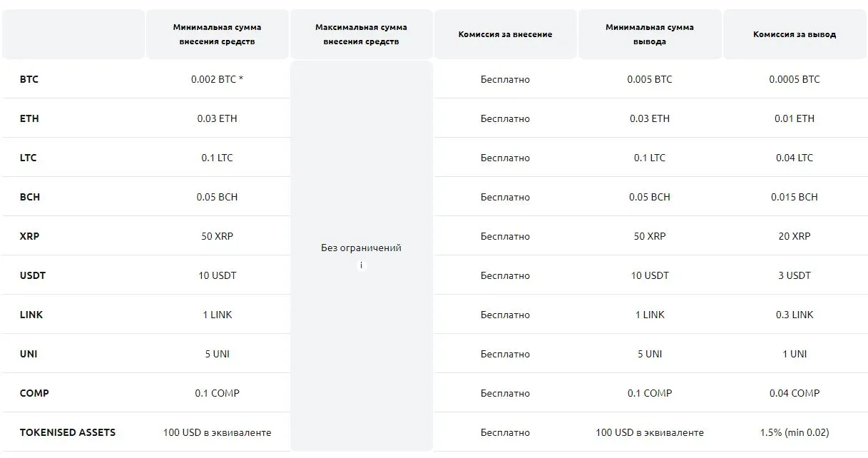Click the 0.04 COMP withdrawal fee cell

point(795,393)
